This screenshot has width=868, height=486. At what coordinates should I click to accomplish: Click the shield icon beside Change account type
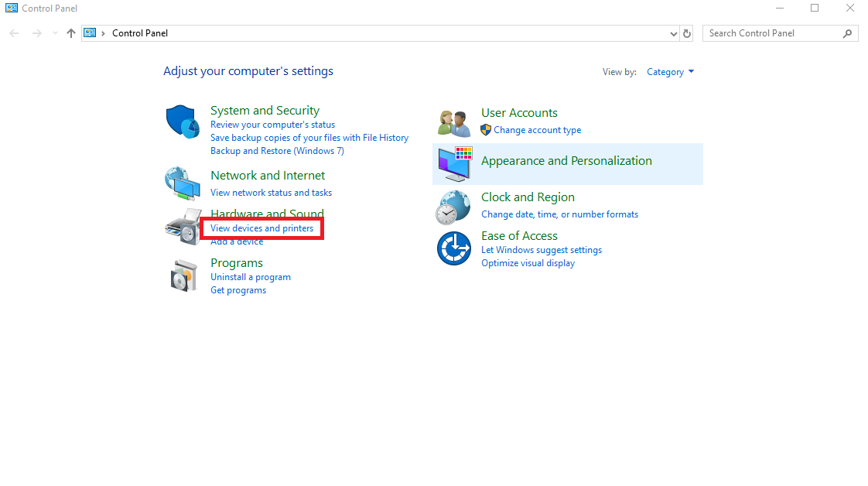(x=486, y=130)
